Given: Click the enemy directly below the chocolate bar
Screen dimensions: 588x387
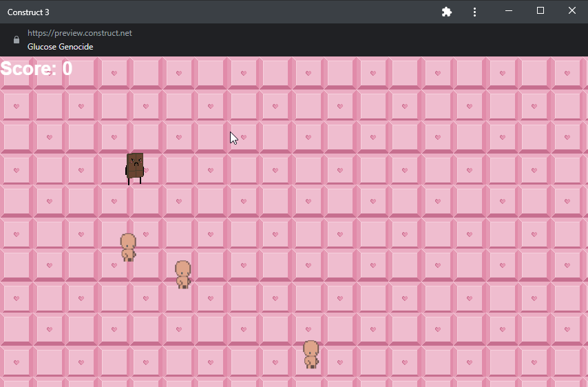Looking at the screenshot, I should tap(128, 247).
